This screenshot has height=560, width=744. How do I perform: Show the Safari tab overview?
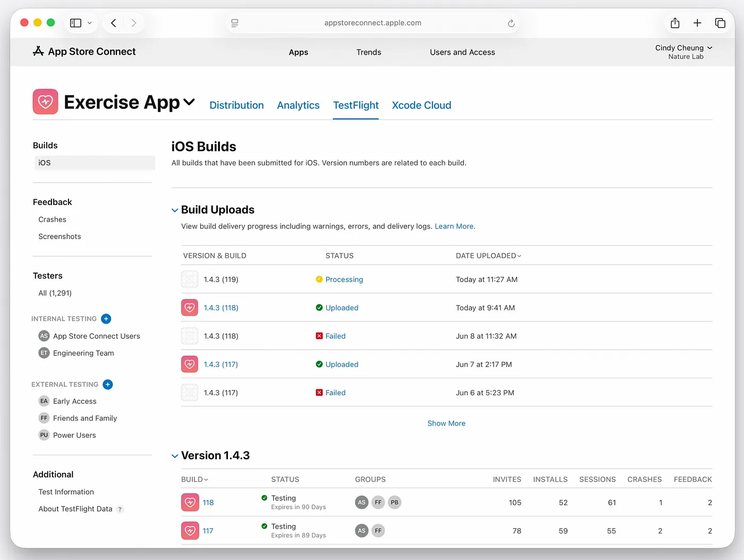point(720,23)
